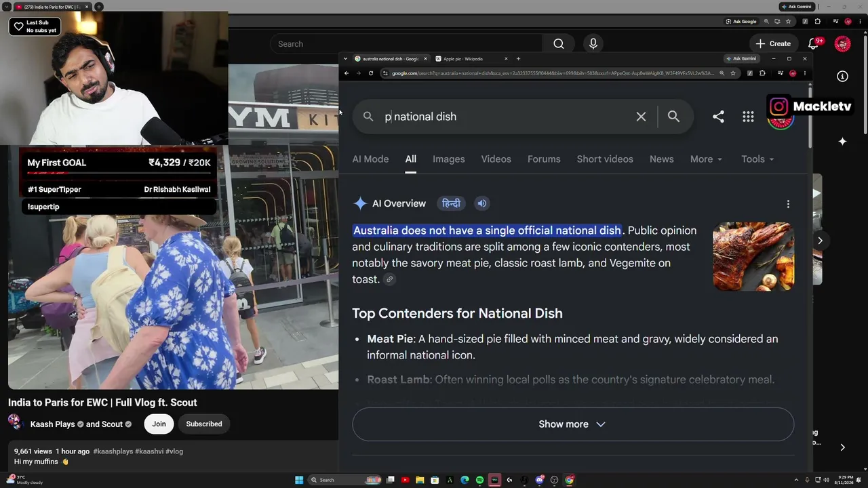This screenshot has width=868, height=488.
Task: Open the Windows Start menu
Action: click(299, 480)
